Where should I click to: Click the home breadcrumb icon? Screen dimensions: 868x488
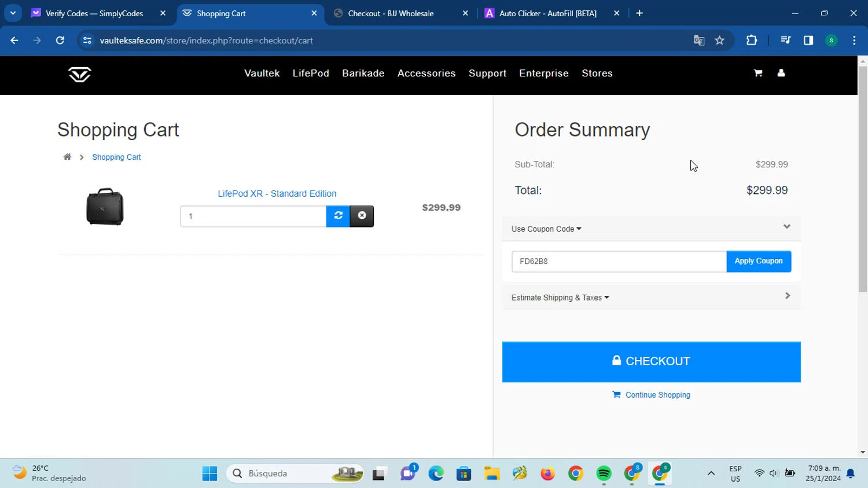point(67,157)
